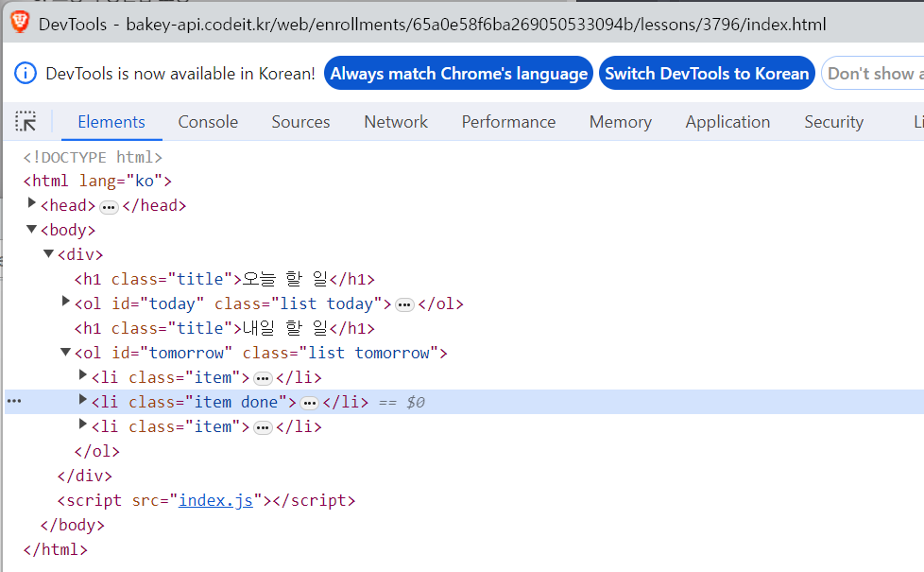Select the closing </html> tag line
The image size is (924, 572).
(x=56, y=549)
